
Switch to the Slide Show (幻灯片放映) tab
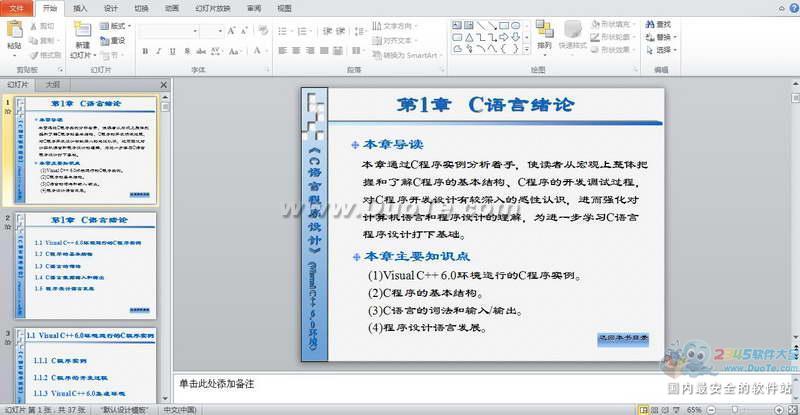(x=213, y=8)
